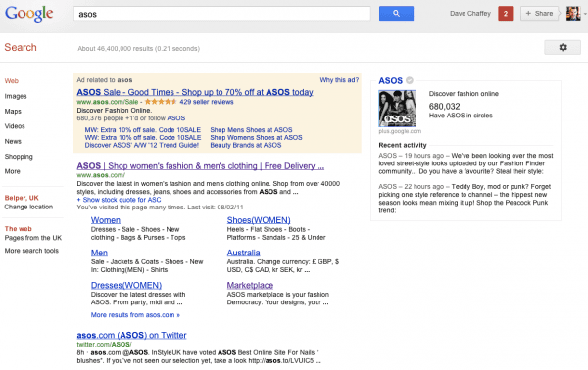
Task: Click the 19 hours ago activity post
Action: pos(465,163)
